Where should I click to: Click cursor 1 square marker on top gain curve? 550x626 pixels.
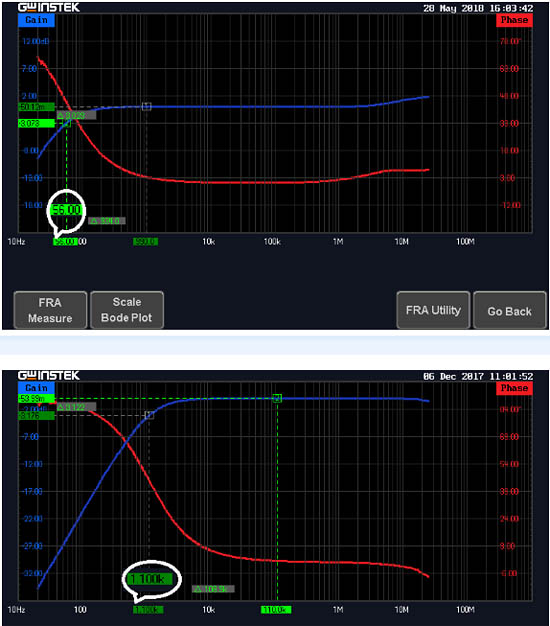coord(146,107)
